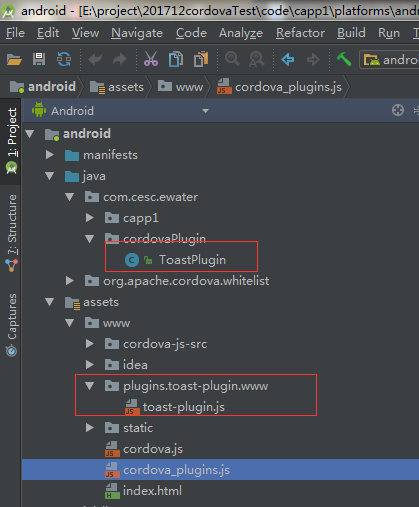
Task: Collapse the cordovaPlugin package
Action: click(x=89, y=239)
